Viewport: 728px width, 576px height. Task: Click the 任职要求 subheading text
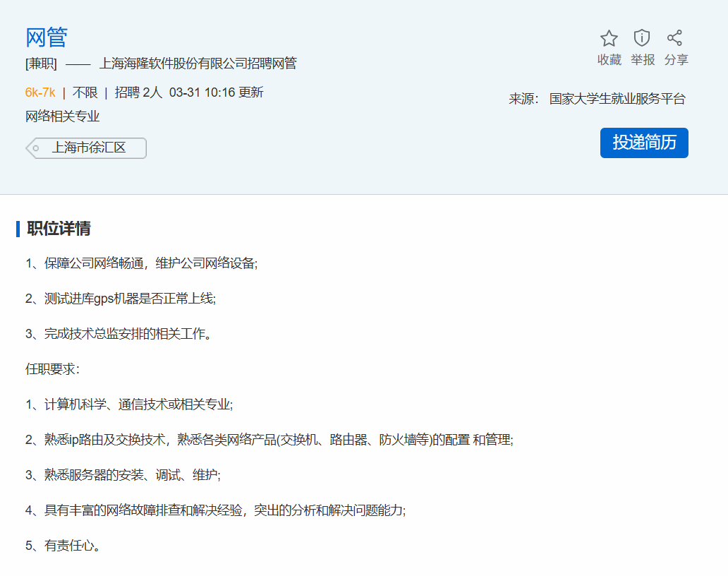coord(52,369)
